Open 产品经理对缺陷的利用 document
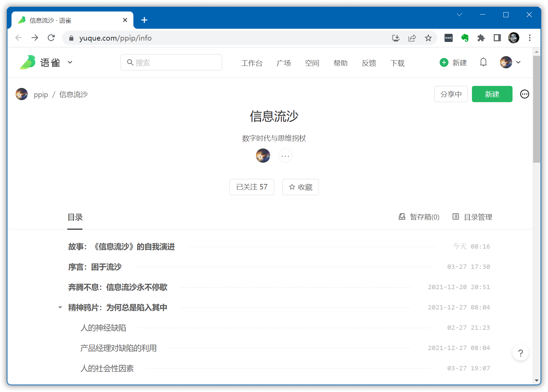The image size is (548, 392). (118, 348)
